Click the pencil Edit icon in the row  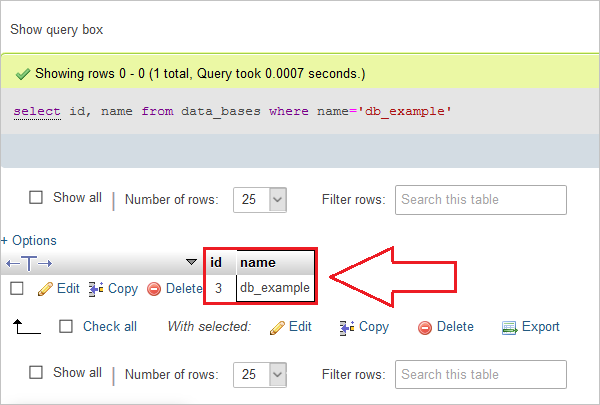click(x=45, y=289)
